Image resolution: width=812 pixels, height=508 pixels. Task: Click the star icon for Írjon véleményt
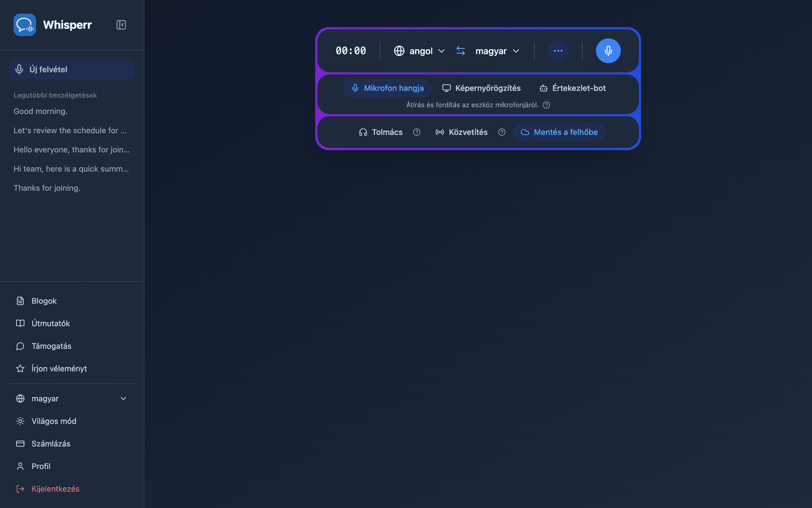coord(20,368)
